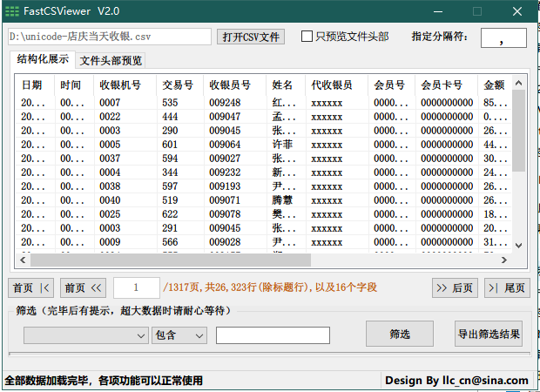Click the filter keyword text box

click(x=273, y=335)
